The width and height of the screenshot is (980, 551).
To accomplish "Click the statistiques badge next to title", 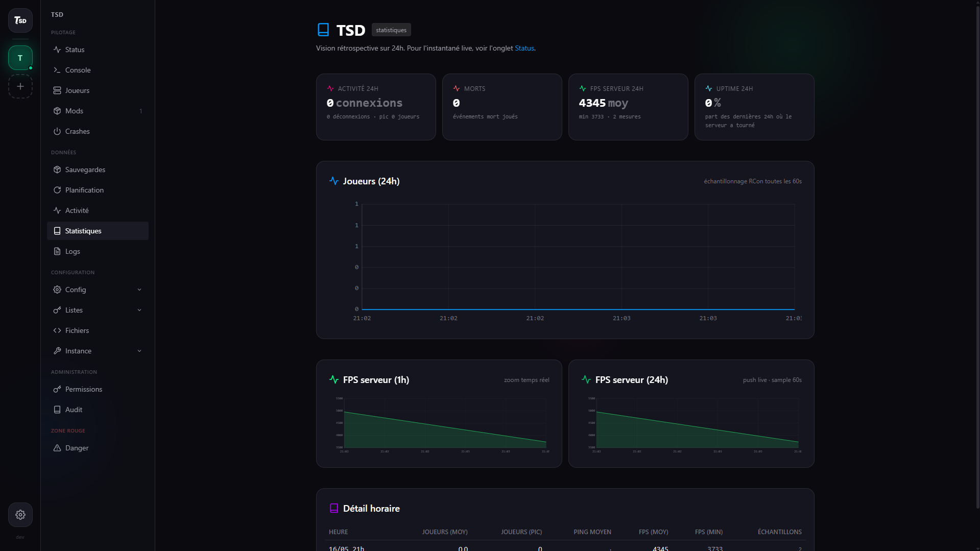I will 391,30.
